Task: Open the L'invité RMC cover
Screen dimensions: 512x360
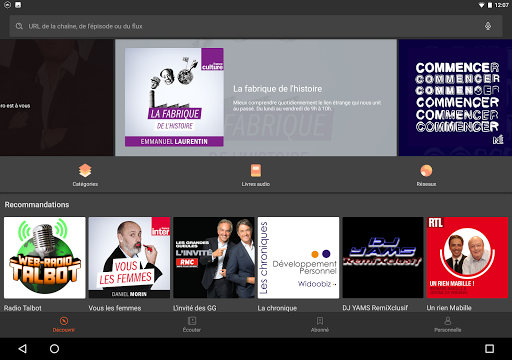Action: 214,258
